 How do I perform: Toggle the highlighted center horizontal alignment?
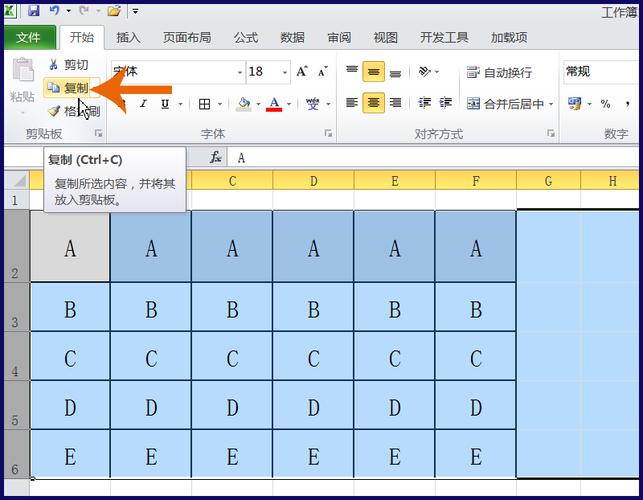pyautogui.click(x=373, y=103)
